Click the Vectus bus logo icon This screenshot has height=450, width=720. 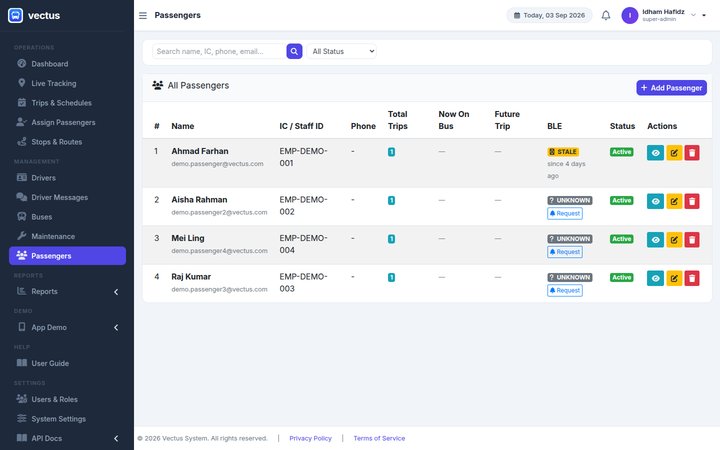(x=16, y=15)
